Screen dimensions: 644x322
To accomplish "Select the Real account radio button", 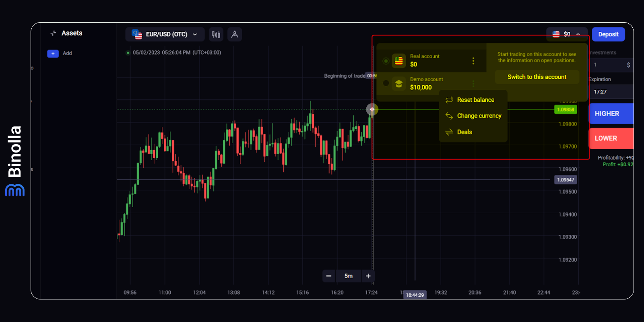I will click(x=386, y=61).
